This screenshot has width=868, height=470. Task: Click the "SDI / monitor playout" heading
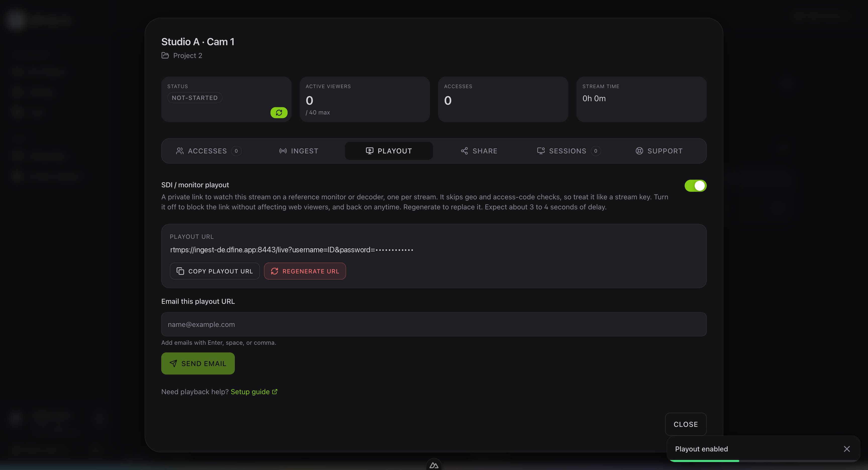coord(195,185)
